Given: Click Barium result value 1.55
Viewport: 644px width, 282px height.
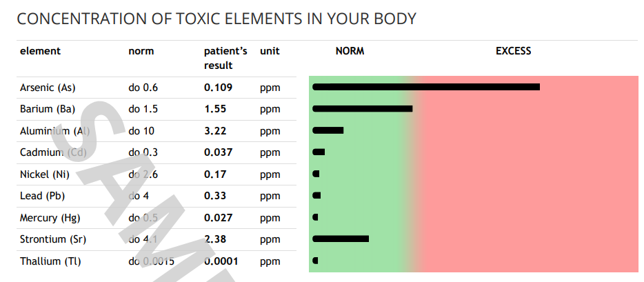Looking at the screenshot, I should (215, 109).
